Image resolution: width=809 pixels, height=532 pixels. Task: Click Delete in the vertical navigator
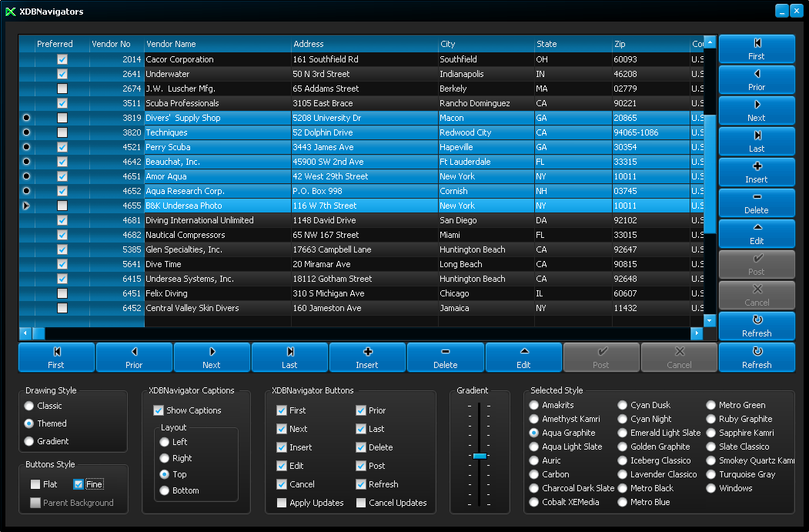coord(756,203)
